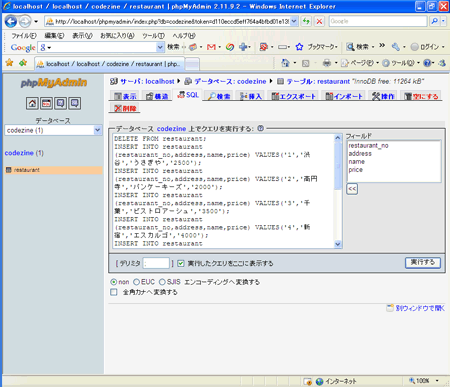Click the 実行する execute button
This screenshot has height=387, width=450.
click(423, 263)
